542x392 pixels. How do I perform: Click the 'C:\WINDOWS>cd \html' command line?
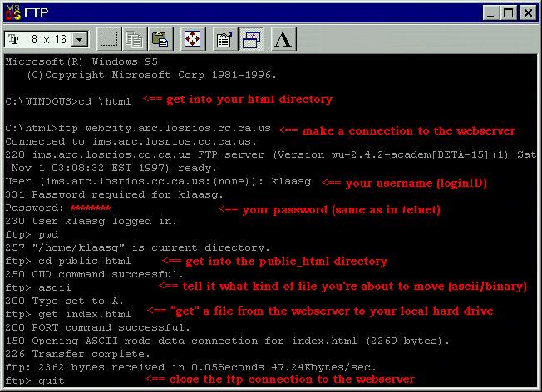[68, 101]
